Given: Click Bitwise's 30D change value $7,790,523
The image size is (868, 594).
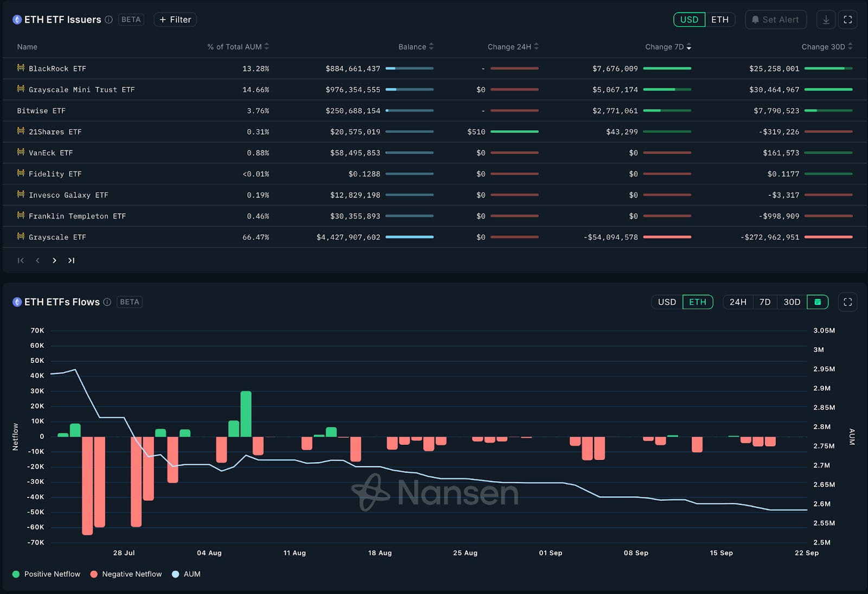Looking at the screenshot, I should coord(777,111).
